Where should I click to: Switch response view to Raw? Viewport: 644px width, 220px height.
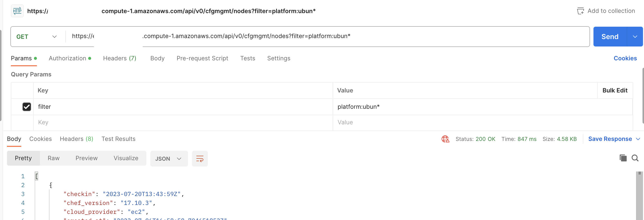(x=54, y=158)
